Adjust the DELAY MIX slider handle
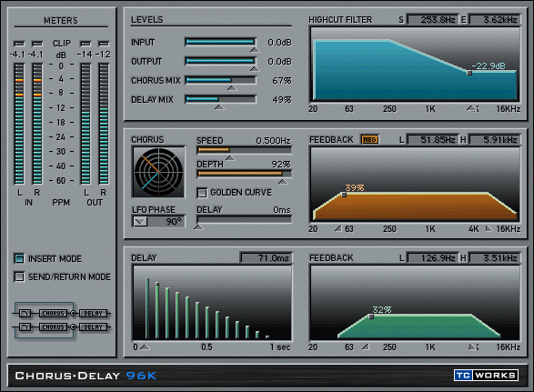This screenshot has height=392, width=534. pyautogui.click(x=219, y=107)
